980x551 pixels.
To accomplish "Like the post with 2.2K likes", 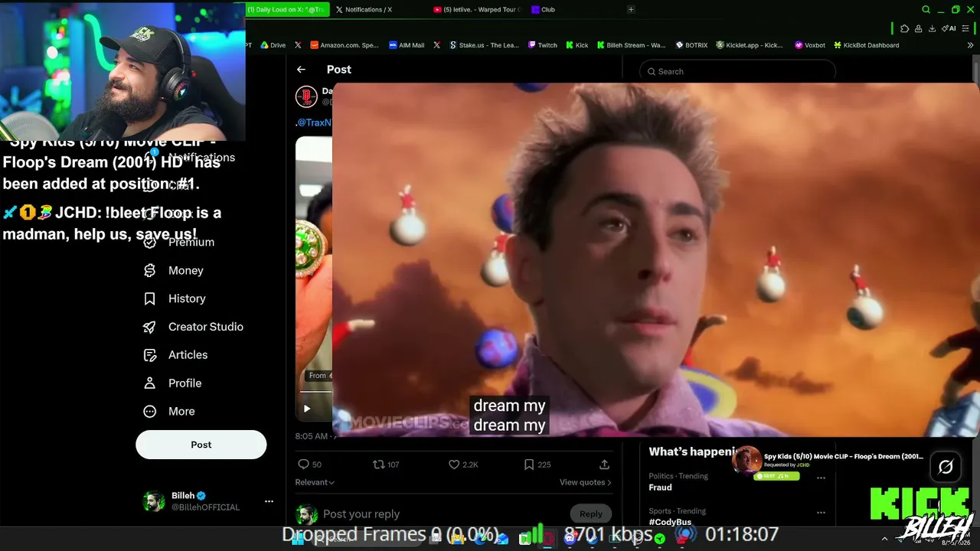I will pos(454,465).
